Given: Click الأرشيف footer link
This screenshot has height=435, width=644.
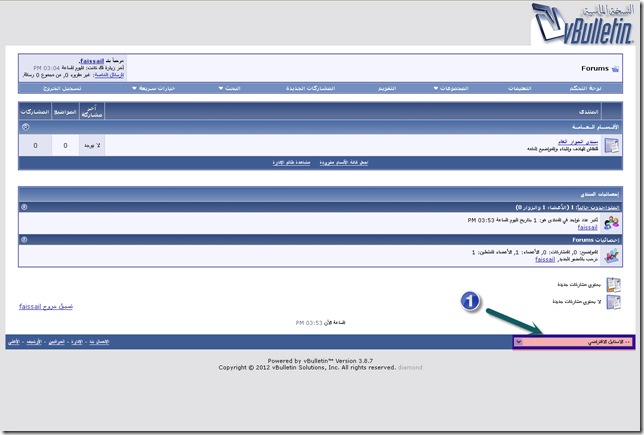Looking at the screenshot, I should point(34,342).
